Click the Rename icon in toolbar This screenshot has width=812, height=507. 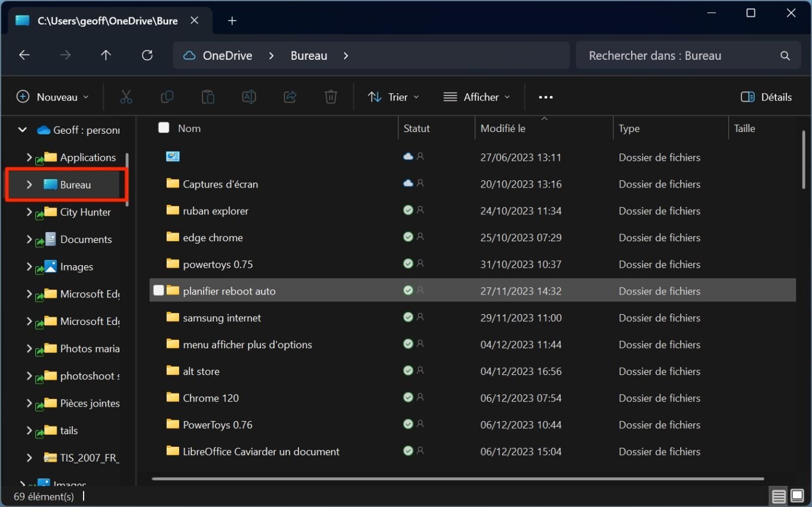point(249,97)
